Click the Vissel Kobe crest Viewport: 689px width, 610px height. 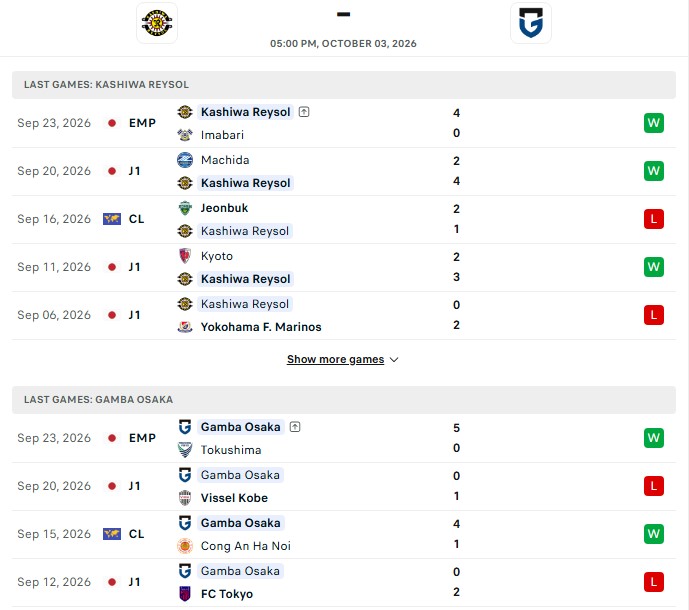coord(185,498)
